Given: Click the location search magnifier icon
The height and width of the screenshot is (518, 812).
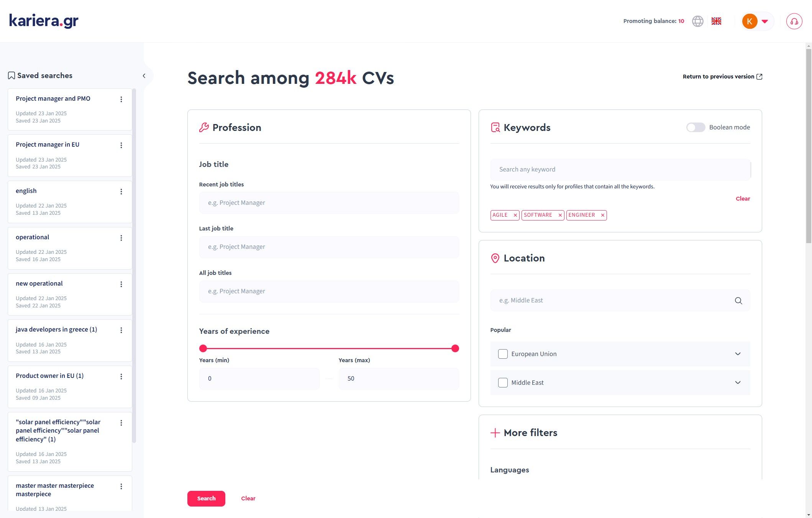Looking at the screenshot, I should [738, 301].
